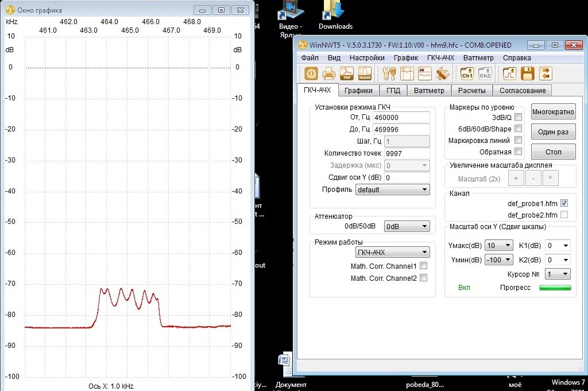
Task: Switch to the Расчеты tab
Action: 472,90
